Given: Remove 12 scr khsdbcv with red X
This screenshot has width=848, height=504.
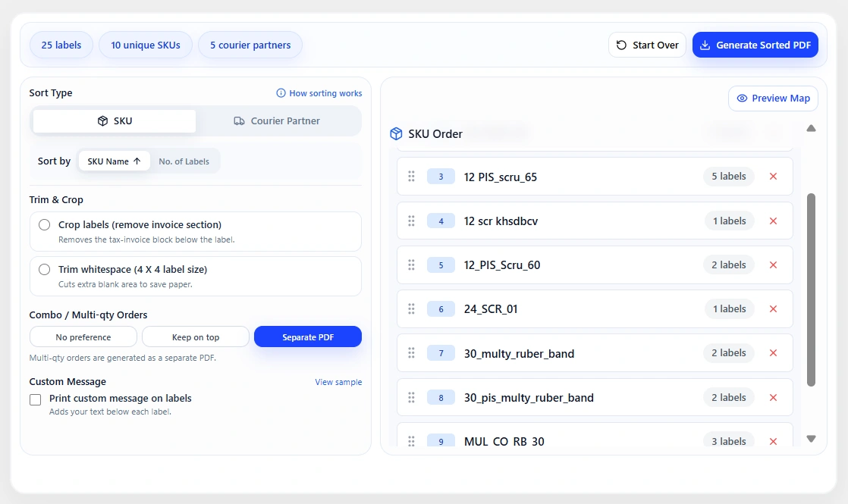Looking at the screenshot, I should click(774, 221).
